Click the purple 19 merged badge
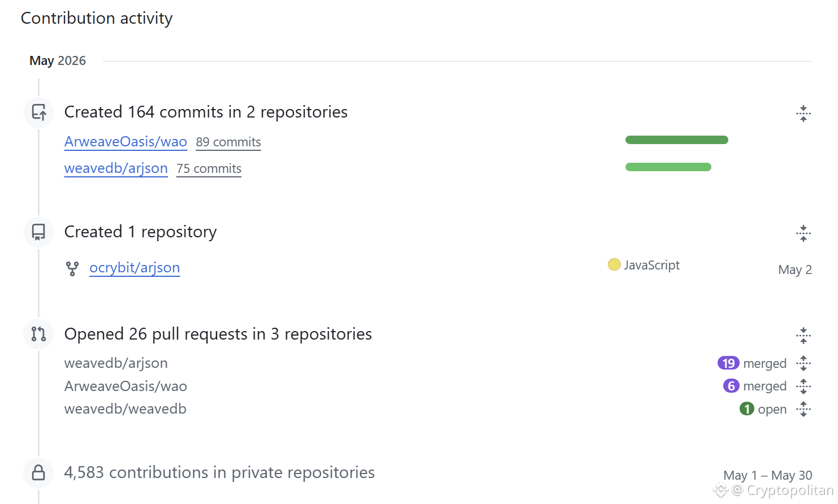Viewport: 838px width, 504px height. tap(728, 363)
